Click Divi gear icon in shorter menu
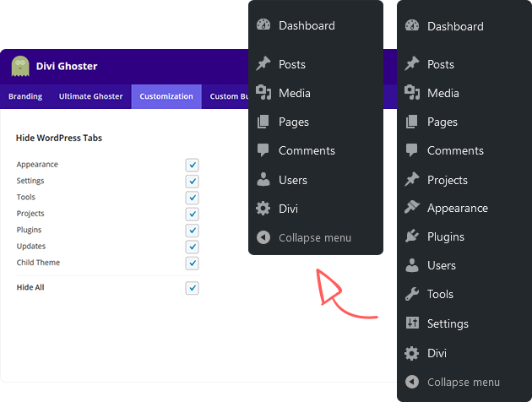Image resolution: width=532 pixels, height=402 pixels. pos(263,209)
